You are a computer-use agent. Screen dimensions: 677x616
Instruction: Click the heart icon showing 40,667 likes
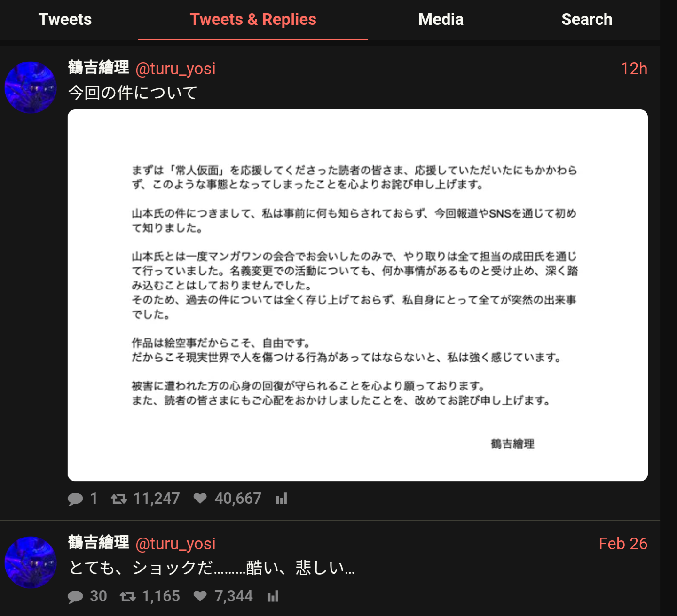pyautogui.click(x=200, y=498)
